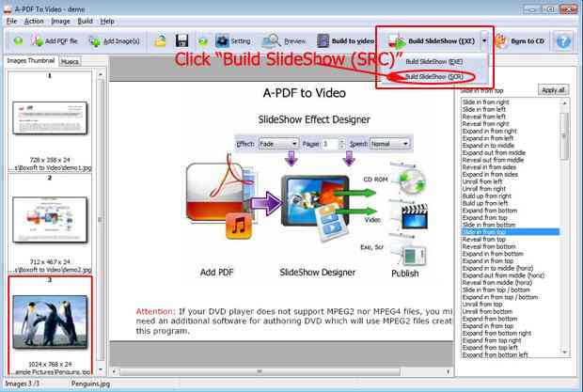Select 'Reveal from top' effect
This screenshot has height=392, width=583.
click(483, 240)
